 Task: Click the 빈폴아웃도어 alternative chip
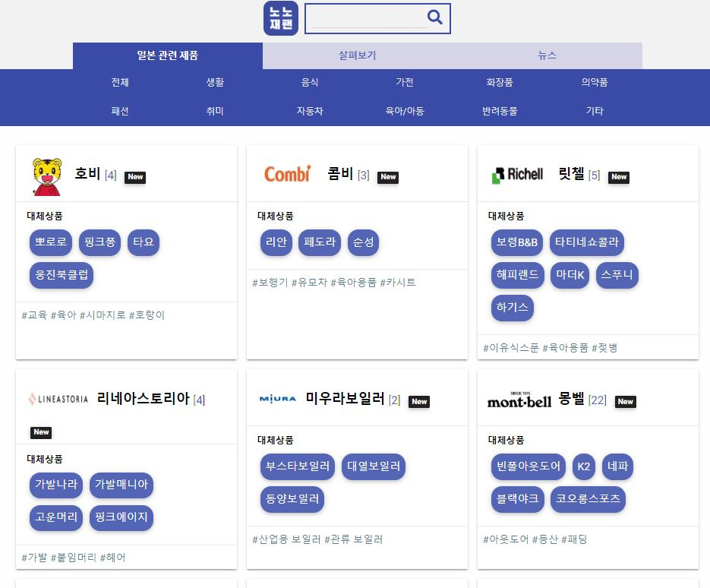(x=529, y=466)
